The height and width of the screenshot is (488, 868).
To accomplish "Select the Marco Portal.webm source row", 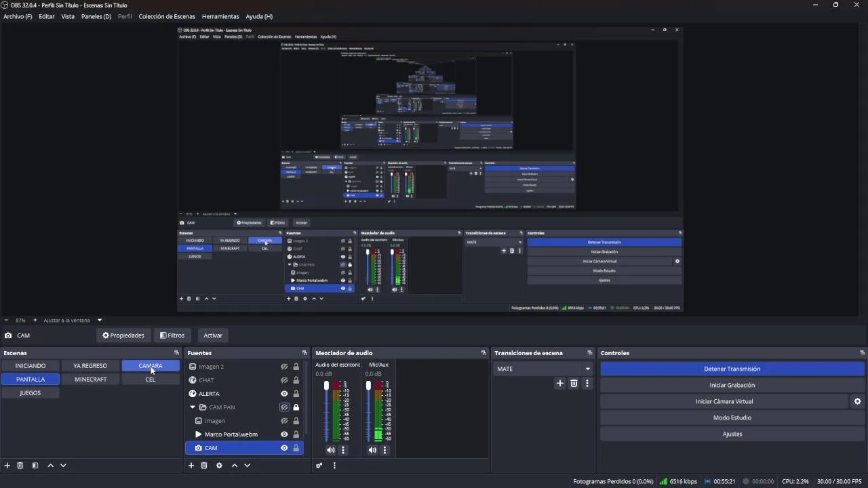I will pyautogui.click(x=244, y=434).
